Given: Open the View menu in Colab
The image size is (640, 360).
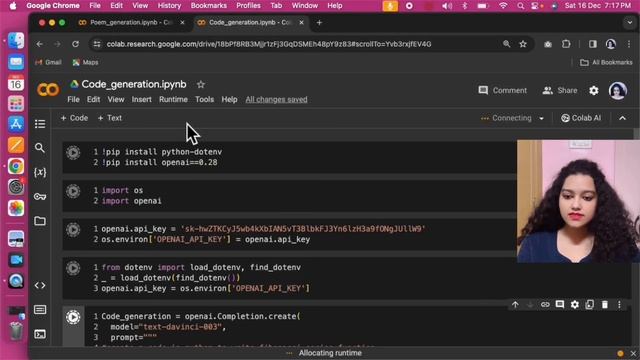Looking at the screenshot, I should coord(116,100).
